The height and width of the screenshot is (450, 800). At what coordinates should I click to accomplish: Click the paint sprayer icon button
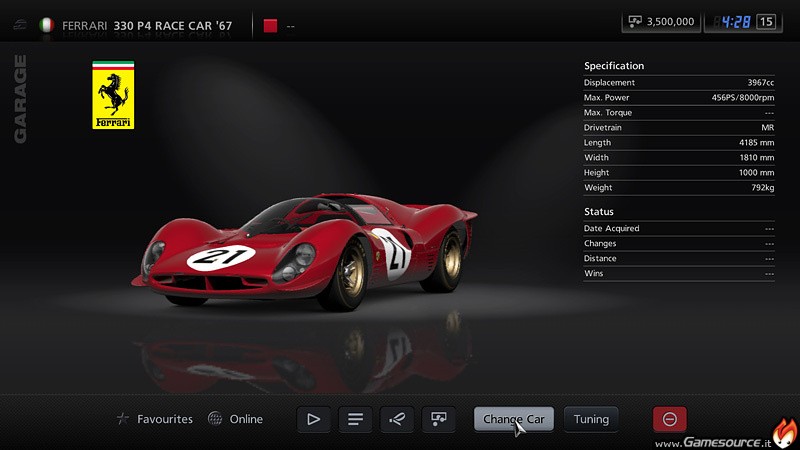tap(396, 419)
